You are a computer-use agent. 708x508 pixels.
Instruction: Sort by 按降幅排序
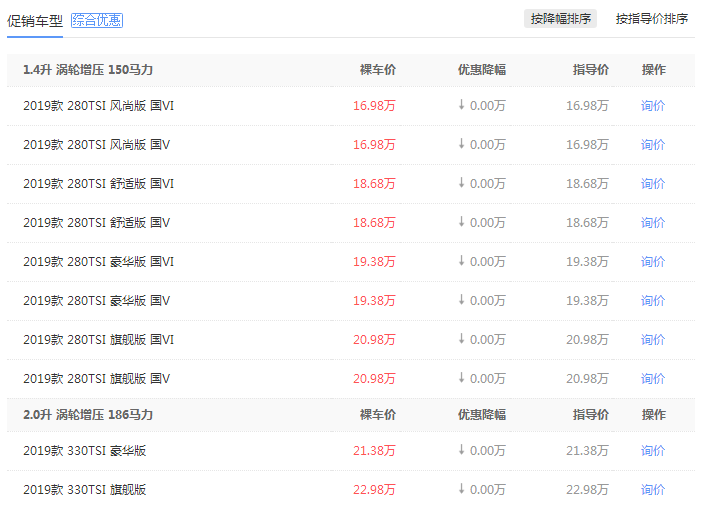point(560,19)
